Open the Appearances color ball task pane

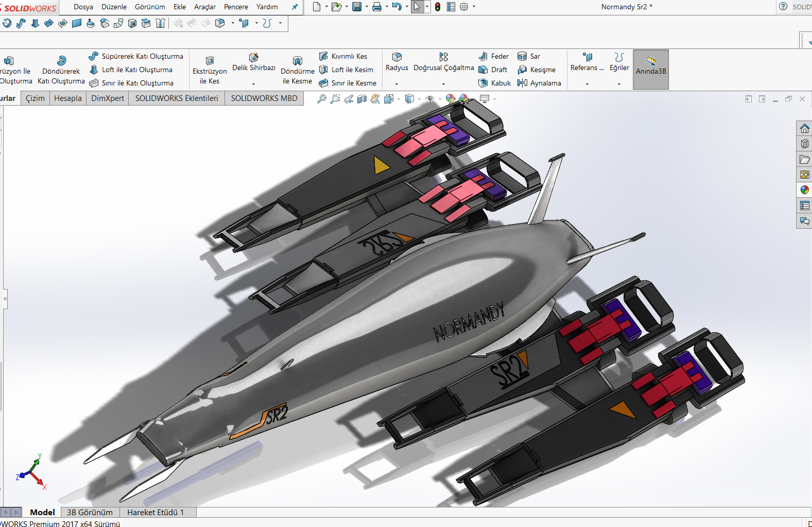coord(804,190)
